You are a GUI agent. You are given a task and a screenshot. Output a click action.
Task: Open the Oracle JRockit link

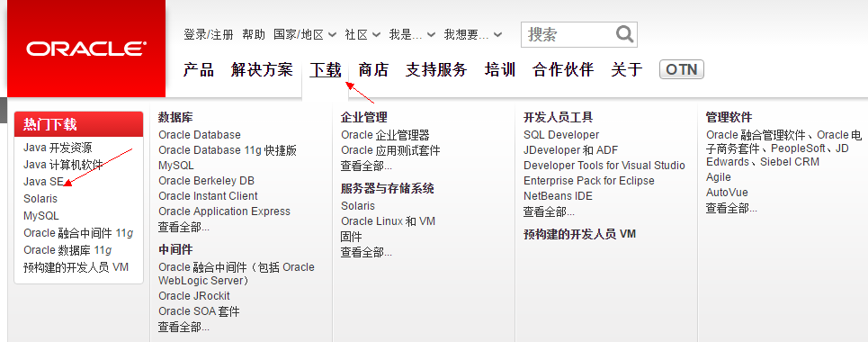(193, 296)
